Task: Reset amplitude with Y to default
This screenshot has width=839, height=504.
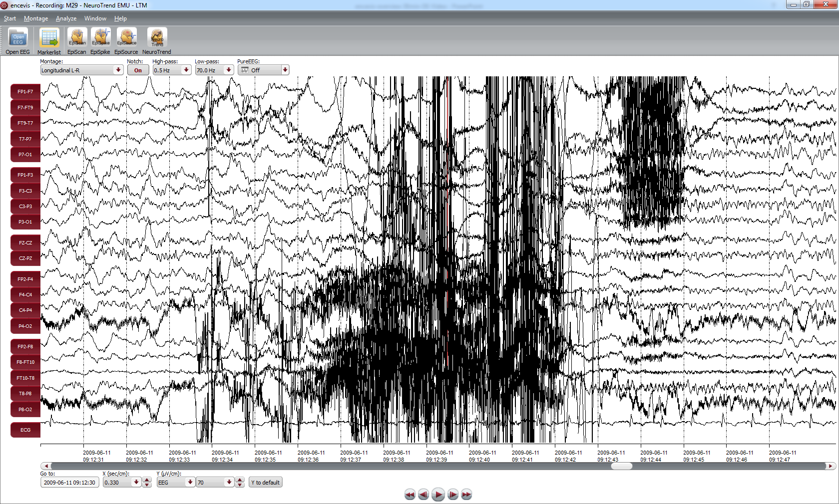Action: pyautogui.click(x=266, y=483)
